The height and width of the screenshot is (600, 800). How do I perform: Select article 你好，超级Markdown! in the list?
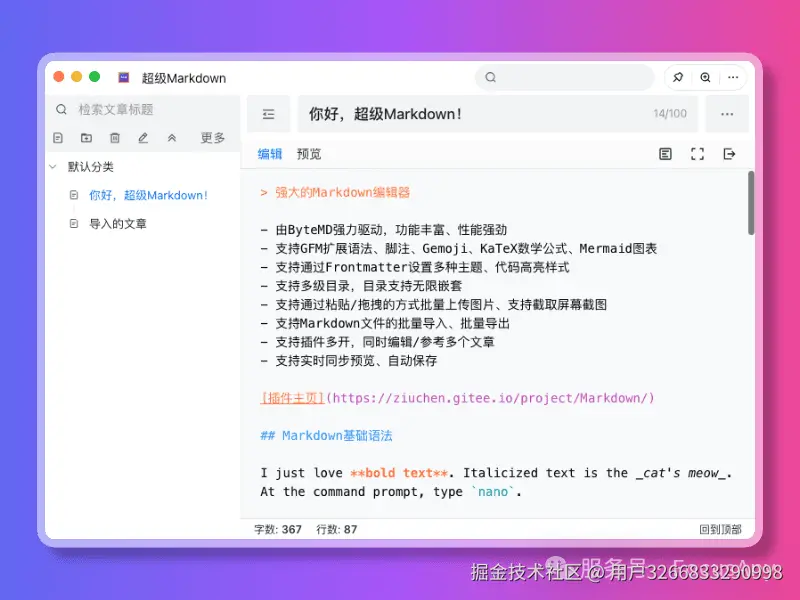(x=148, y=195)
